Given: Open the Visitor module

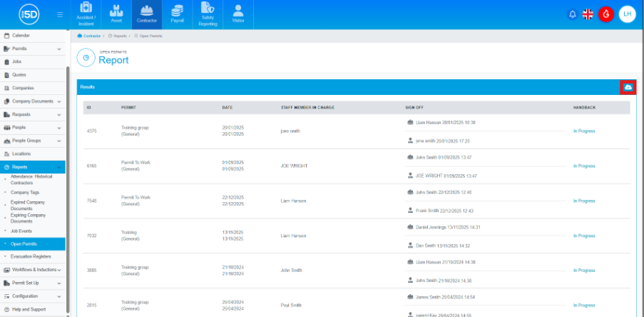Looking at the screenshot, I should click(x=238, y=14).
